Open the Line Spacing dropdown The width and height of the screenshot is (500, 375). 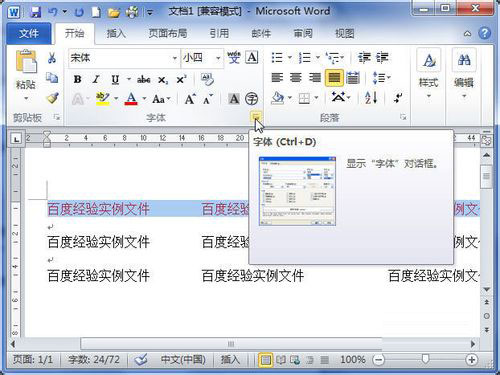pyautogui.click(x=381, y=78)
